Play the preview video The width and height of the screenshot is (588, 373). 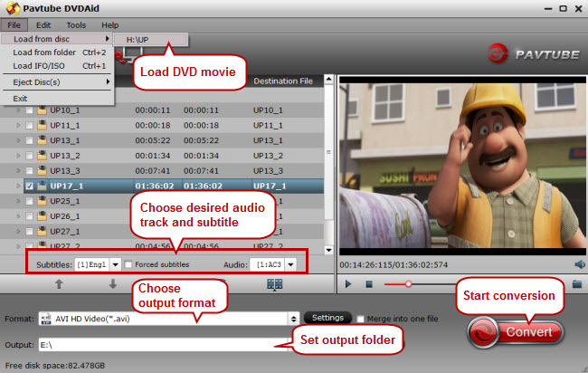coord(348,284)
